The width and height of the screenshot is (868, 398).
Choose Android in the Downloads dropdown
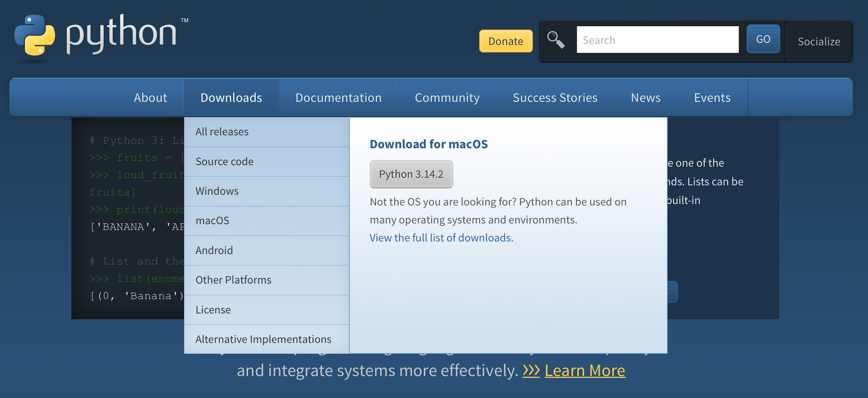(267, 250)
